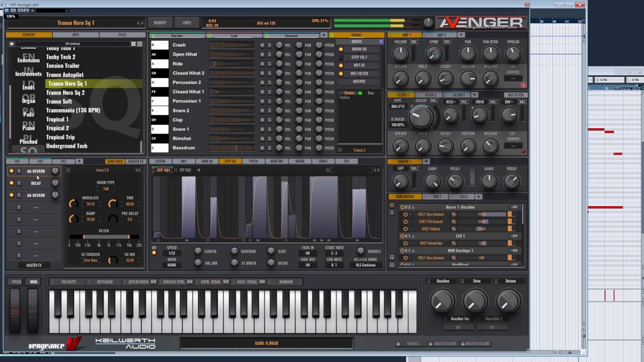Click the PITCH wheel strip
644x362 pixels.
click(x=16, y=310)
